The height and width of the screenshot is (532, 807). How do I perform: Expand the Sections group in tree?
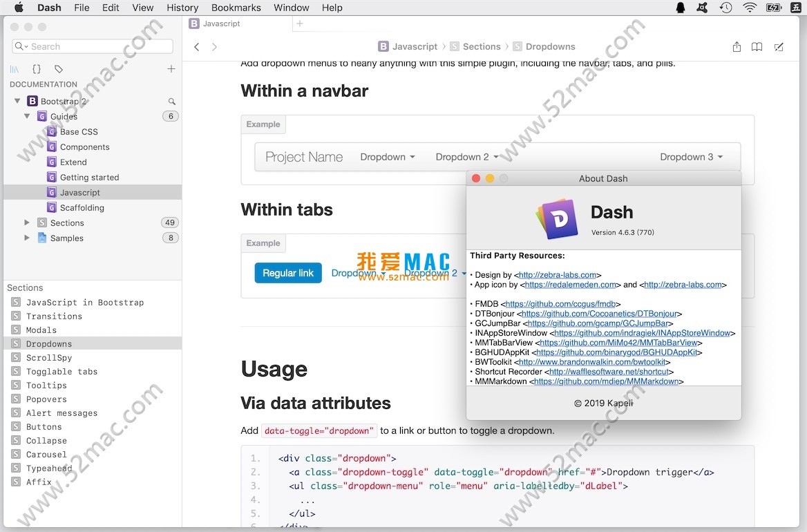[x=27, y=222]
